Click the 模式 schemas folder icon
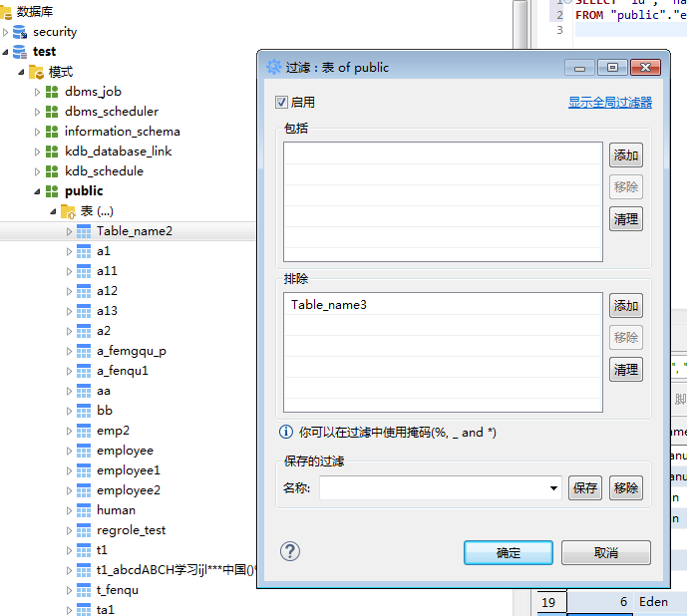Screen dimensions: 687x616 pos(36,72)
